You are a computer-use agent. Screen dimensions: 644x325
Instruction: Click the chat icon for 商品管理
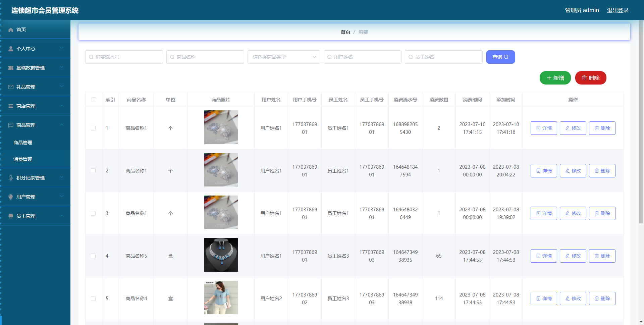[x=11, y=125]
